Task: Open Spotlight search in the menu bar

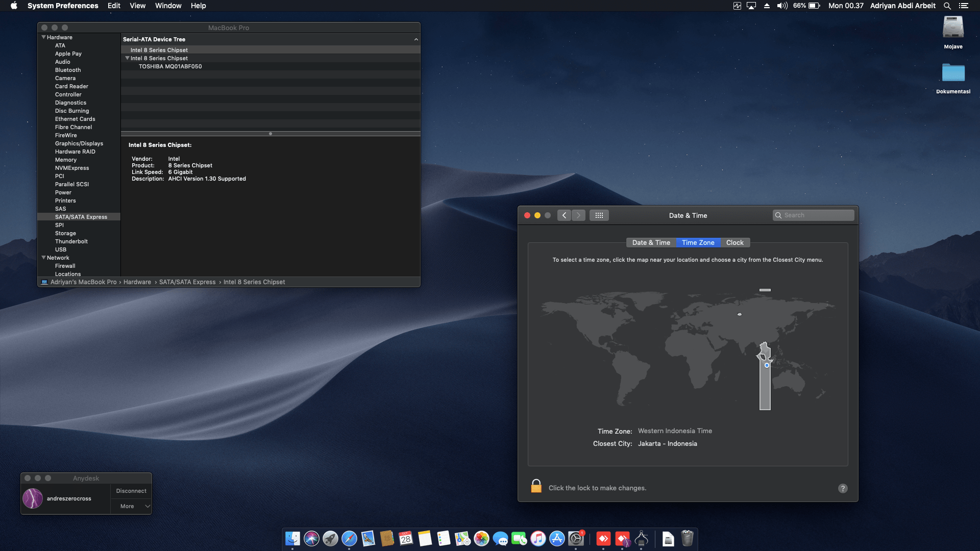Action: (x=947, y=6)
